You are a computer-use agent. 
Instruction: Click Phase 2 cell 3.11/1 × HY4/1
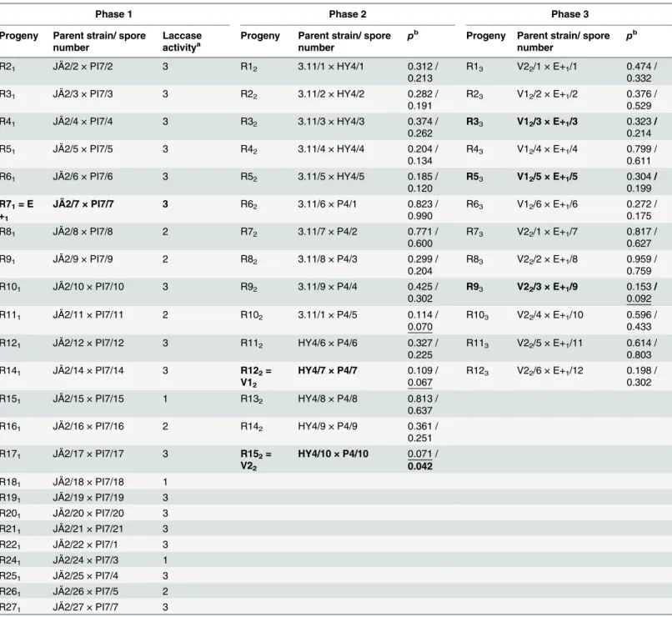331,67
